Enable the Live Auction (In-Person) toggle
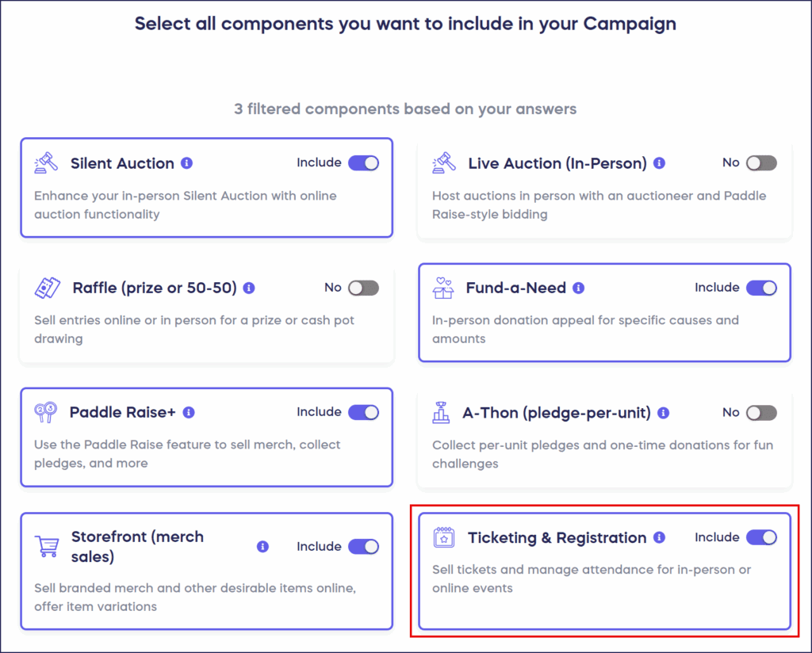 point(761,163)
